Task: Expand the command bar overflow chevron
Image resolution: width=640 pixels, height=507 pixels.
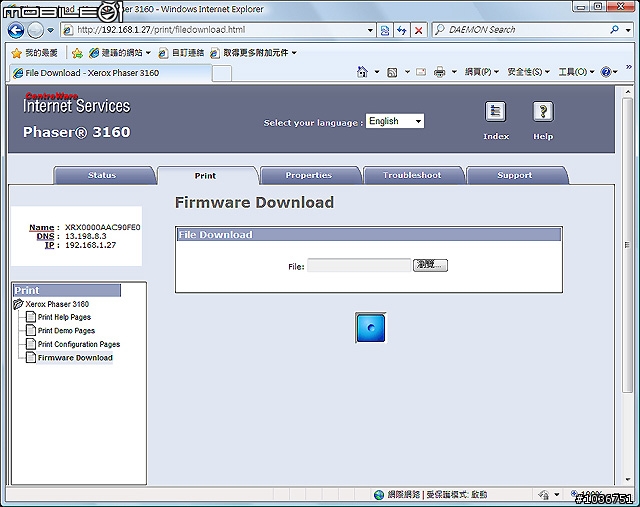Action: coord(629,67)
